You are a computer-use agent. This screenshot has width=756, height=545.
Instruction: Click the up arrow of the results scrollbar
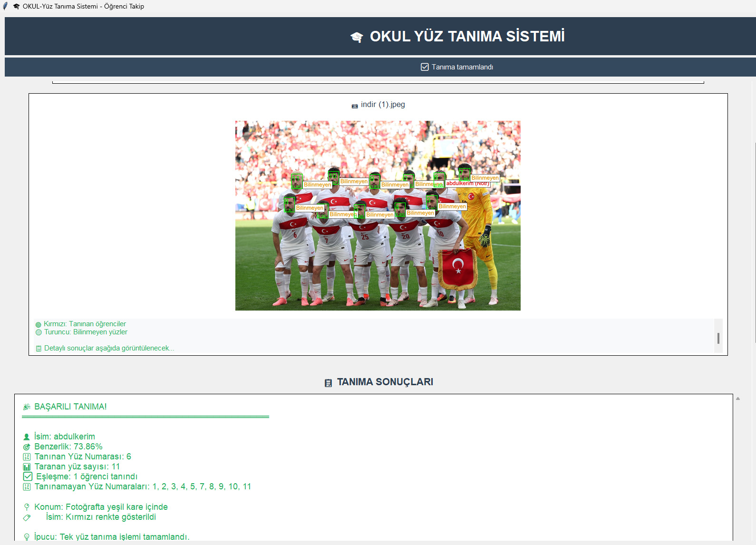738,399
